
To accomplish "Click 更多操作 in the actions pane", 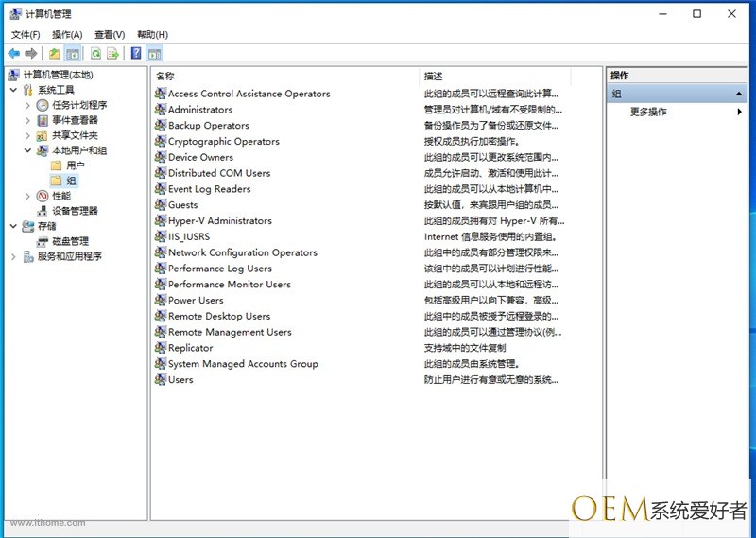I will (x=648, y=112).
